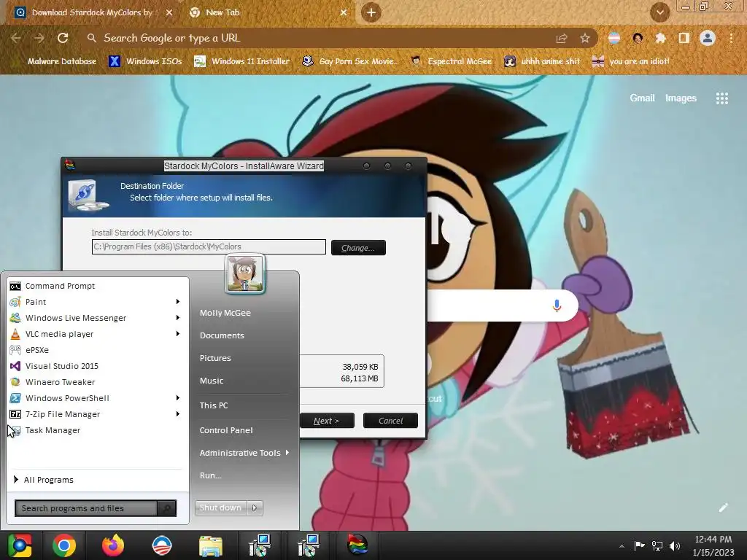Expand VLC media player submenu arrow
747x560 pixels.
coord(178,334)
